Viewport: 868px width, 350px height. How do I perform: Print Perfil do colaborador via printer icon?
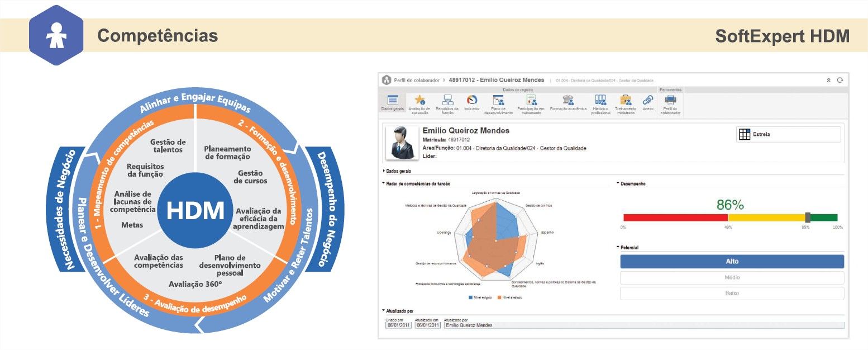670,100
